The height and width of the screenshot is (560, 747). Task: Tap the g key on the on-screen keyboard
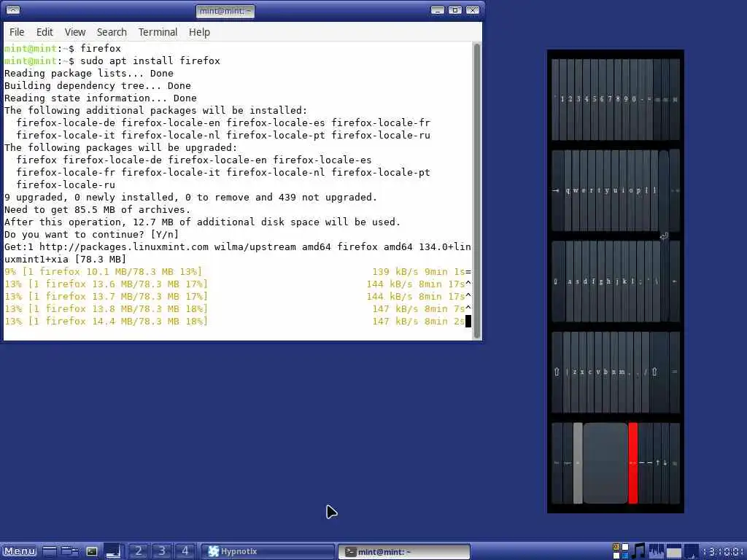pyautogui.click(x=601, y=281)
